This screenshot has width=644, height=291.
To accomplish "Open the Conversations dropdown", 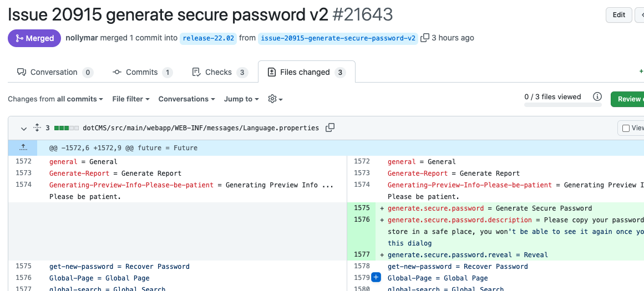I will click(187, 99).
